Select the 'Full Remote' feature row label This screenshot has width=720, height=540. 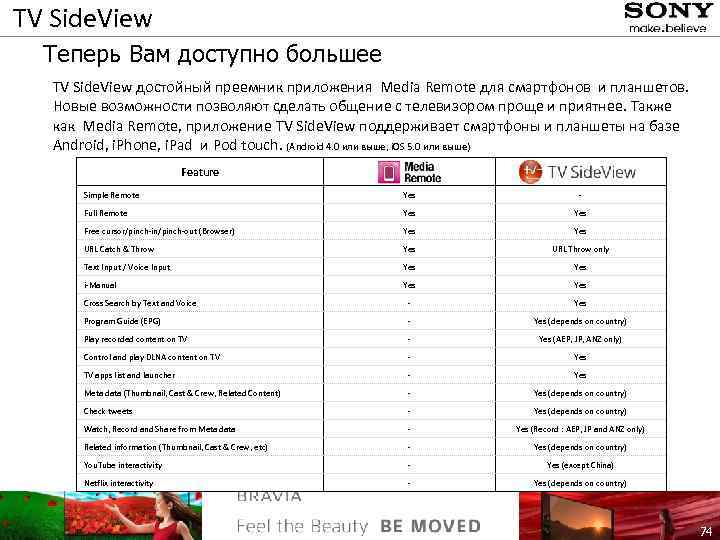click(x=106, y=213)
